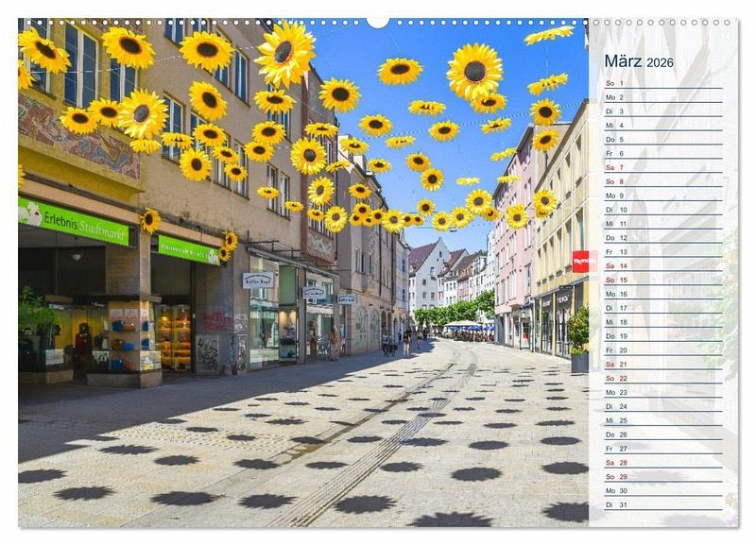Click the "Mi 25" date row
756x545 pixels.
coord(663,420)
